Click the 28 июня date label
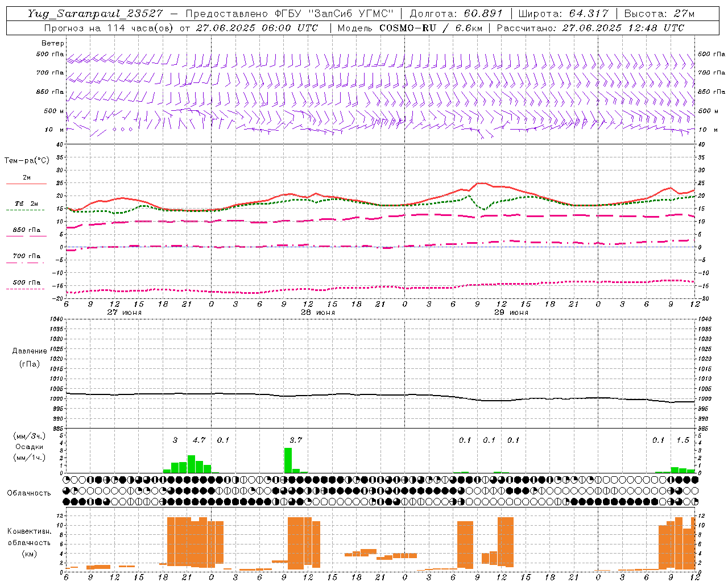 318,312
